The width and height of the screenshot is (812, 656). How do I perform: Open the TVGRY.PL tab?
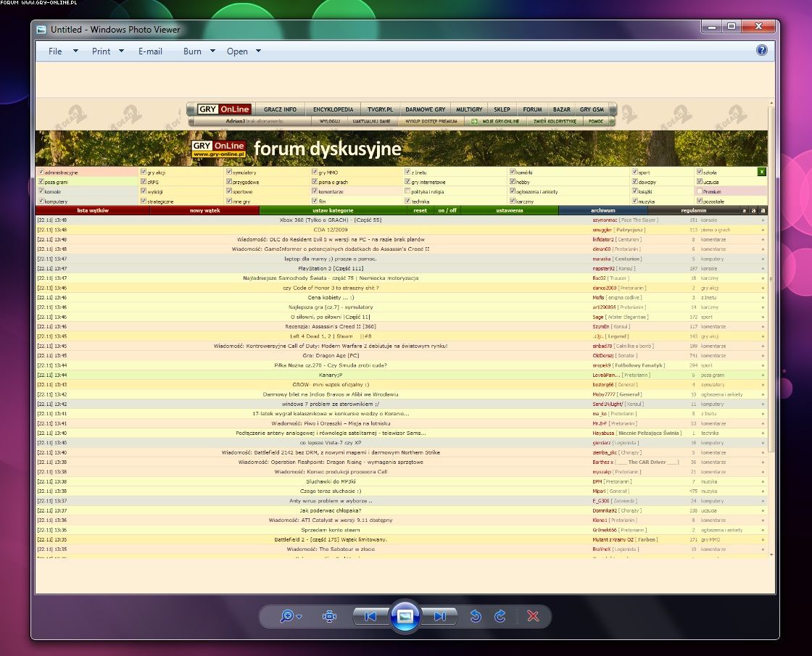[380, 109]
